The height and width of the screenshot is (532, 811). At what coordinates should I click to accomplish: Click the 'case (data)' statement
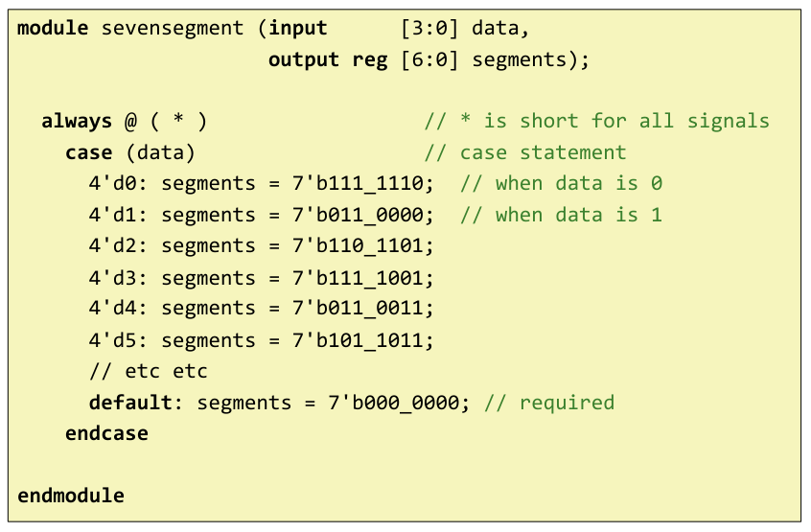130,152
